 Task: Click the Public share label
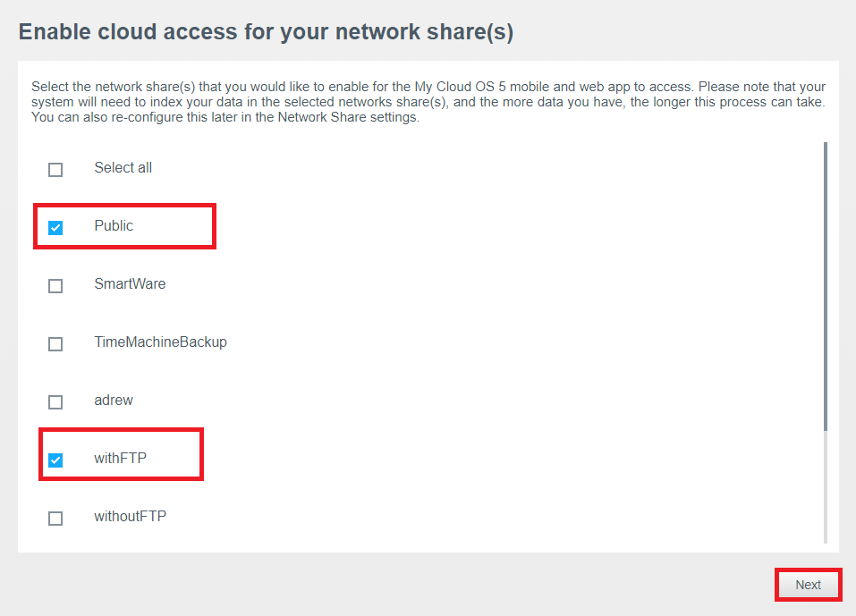114,226
